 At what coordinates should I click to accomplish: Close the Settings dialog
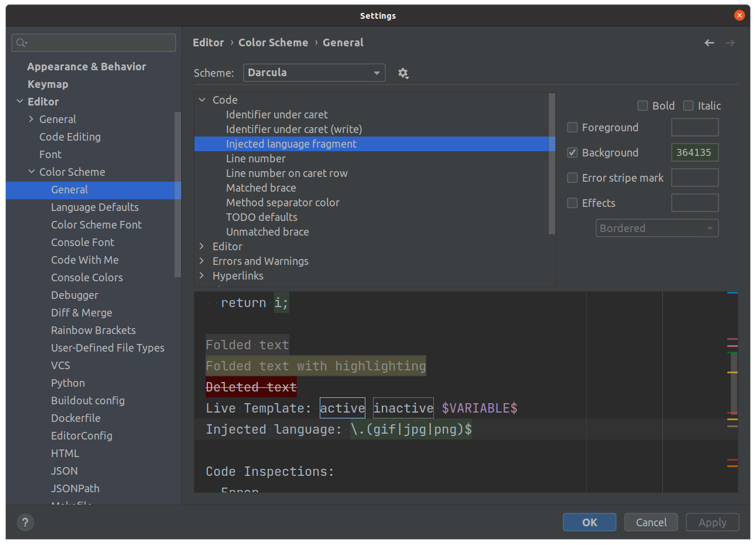pos(740,15)
